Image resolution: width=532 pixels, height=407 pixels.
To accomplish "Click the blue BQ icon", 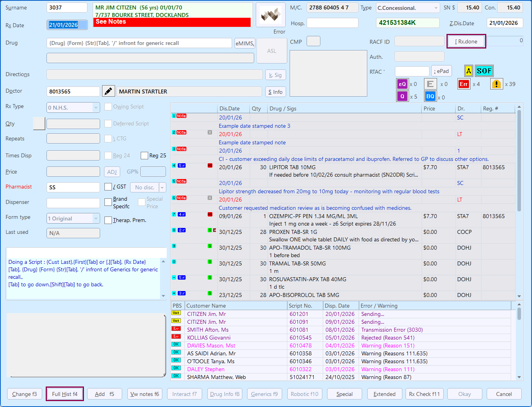I will click(430, 96).
